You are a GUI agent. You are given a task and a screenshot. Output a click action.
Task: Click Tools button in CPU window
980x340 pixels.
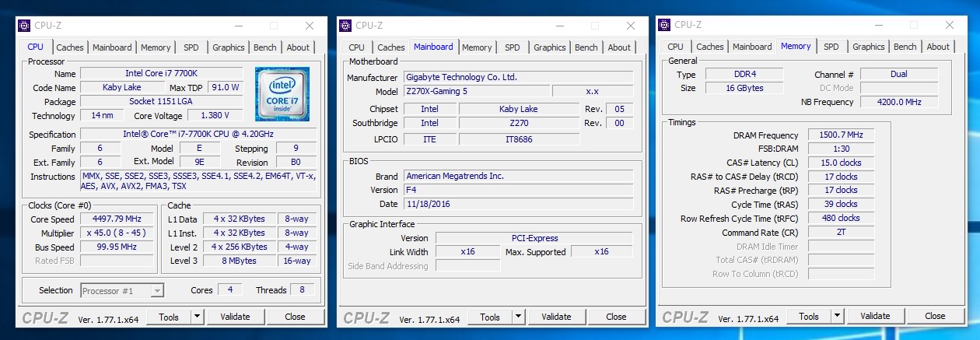(x=169, y=317)
